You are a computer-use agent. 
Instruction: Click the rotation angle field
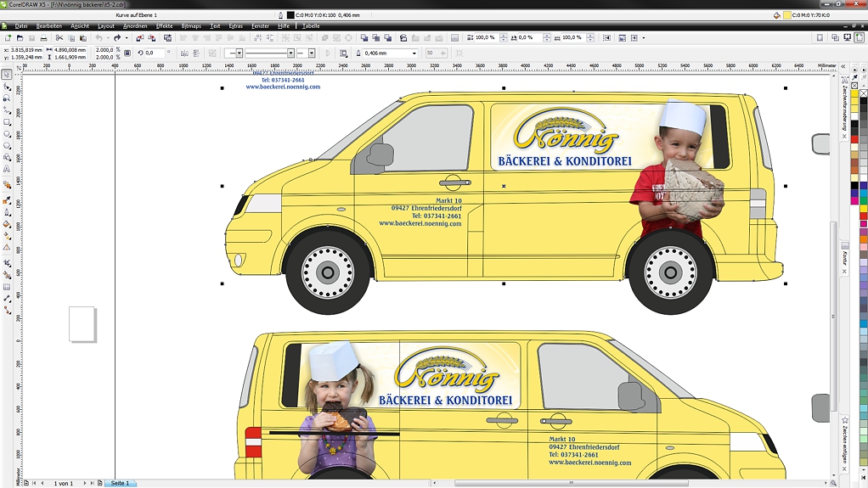pyautogui.click(x=155, y=53)
